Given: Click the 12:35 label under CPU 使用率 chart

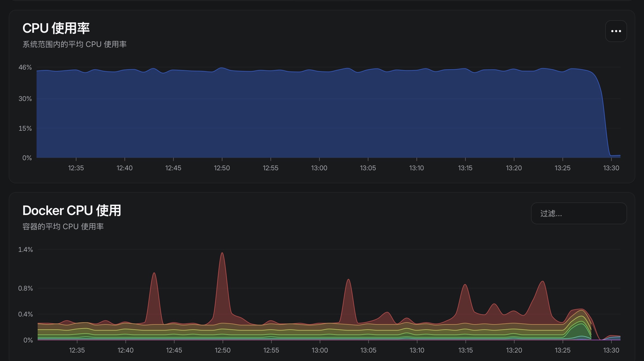Looking at the screenshot, I should coord(76,168).
